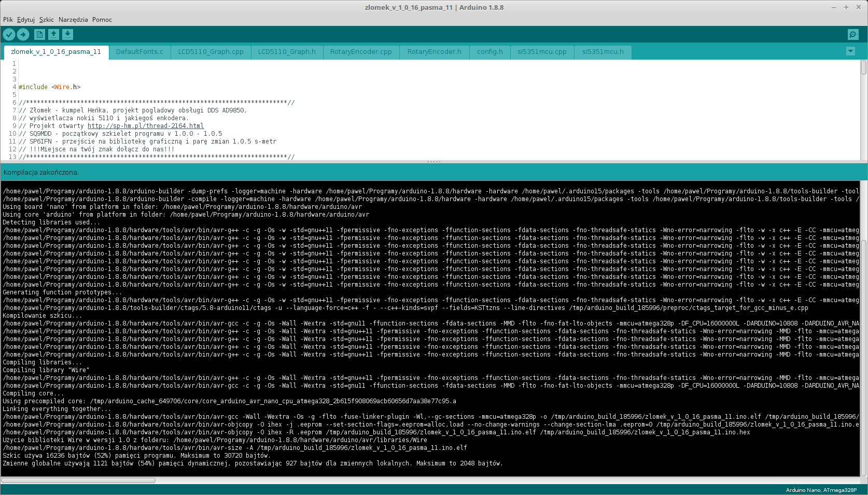This screenshot has height=495, width=868.
Task: Click the Verify sketch checkmark icon
Action: (9, 35)
